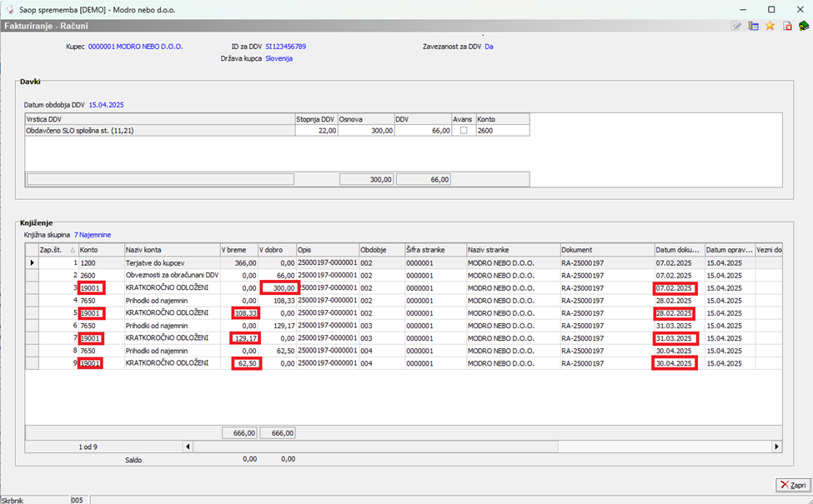Click the Stopnja DDV column header

(315, 119)
